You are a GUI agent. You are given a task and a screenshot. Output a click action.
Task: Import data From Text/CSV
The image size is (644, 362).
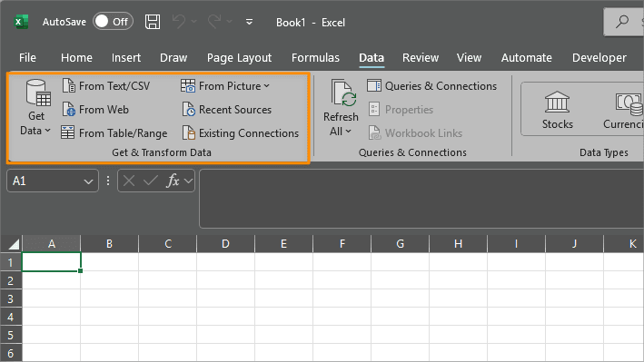coord(106,86)
